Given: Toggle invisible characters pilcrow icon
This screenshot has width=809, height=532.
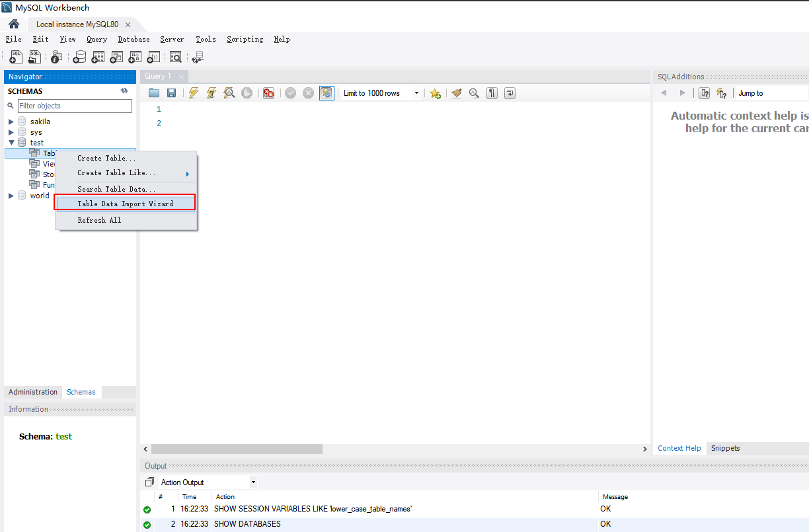Looking at the screenshot, I should 492,93.
